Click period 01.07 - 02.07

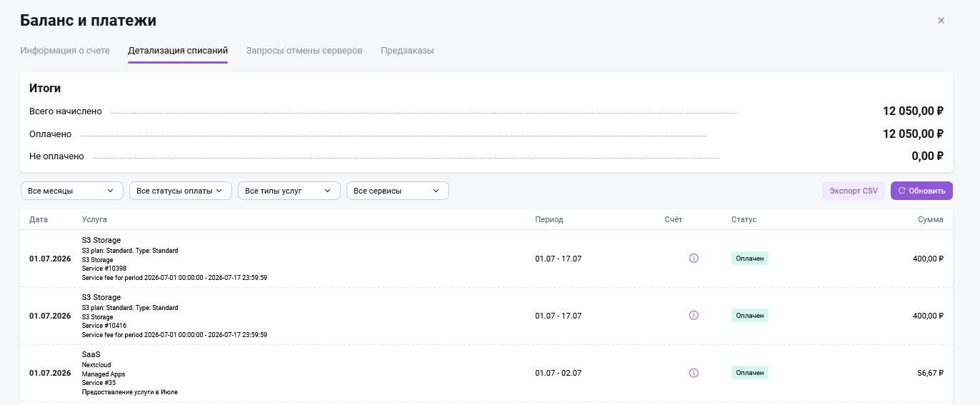click(x=558, y=373)
